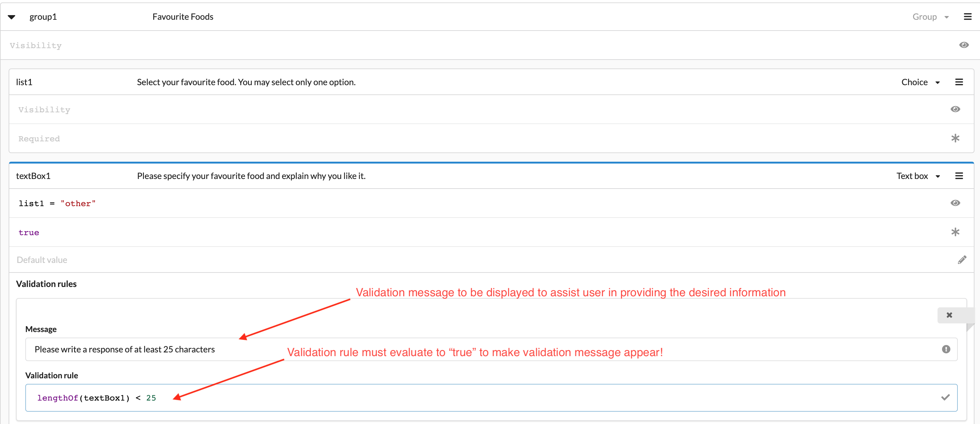The width and height of the screenshot is (980, 424).
Task: Open the Text box type dropdown
Action: tap(918, 176)
